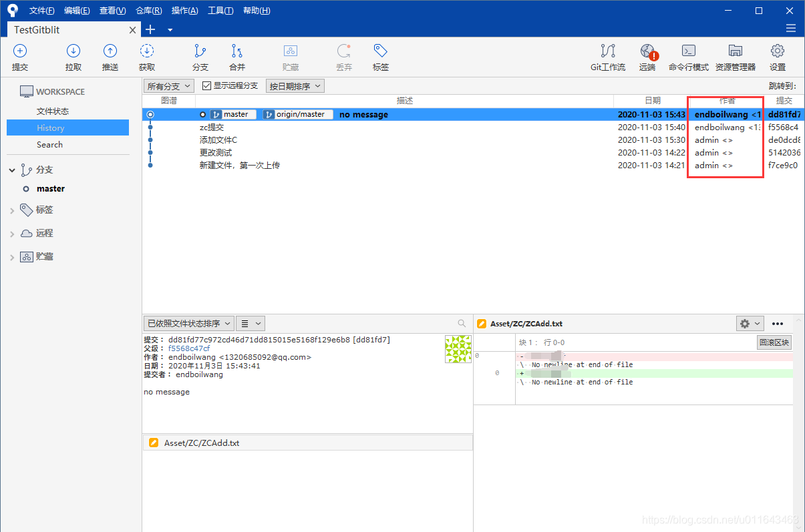
Task: Click the 回滚区块 button in diff panel
Action: pyautogui.click(x=774, y=342)
